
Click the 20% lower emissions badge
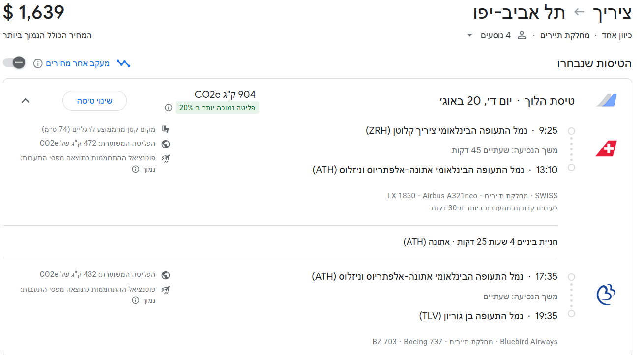[x=217, y=108]
